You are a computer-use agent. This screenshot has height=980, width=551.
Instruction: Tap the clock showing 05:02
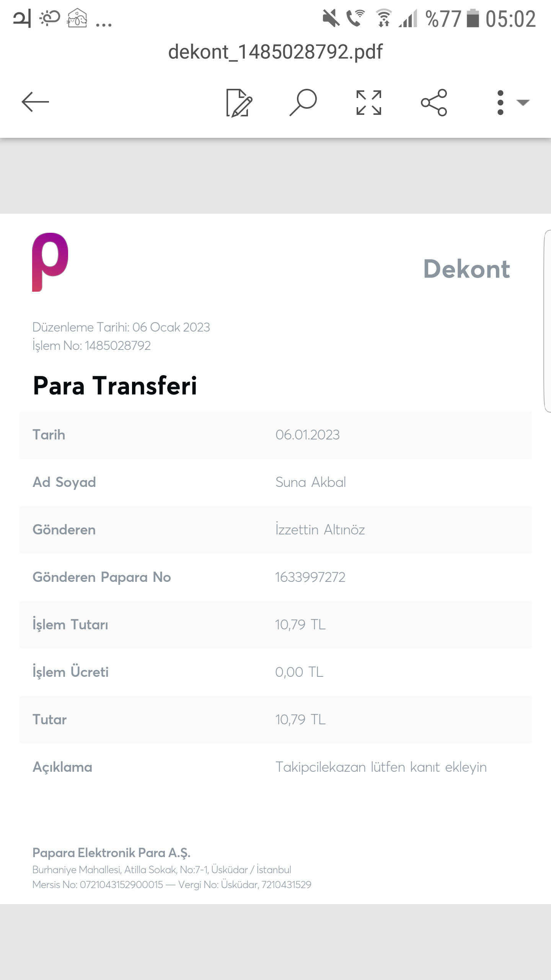tap(510, 19)
